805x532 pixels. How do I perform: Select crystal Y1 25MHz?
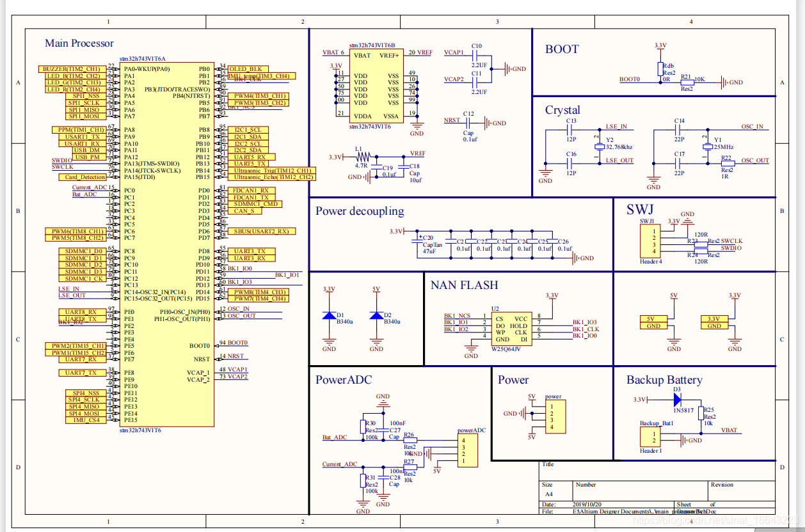tap(708, 146)
